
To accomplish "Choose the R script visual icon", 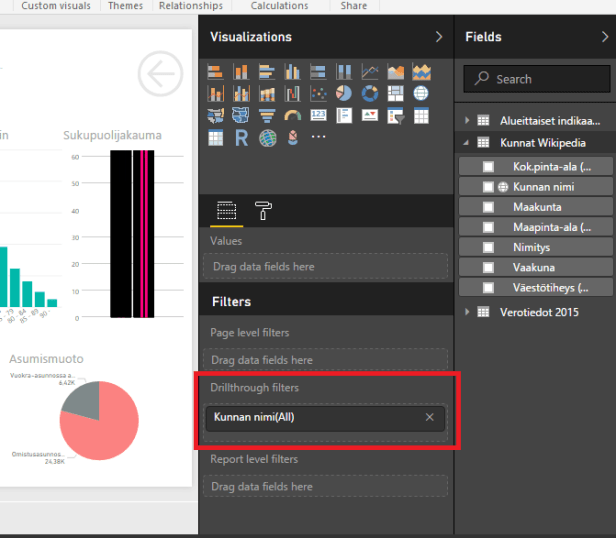I will [x=241, y=138].
